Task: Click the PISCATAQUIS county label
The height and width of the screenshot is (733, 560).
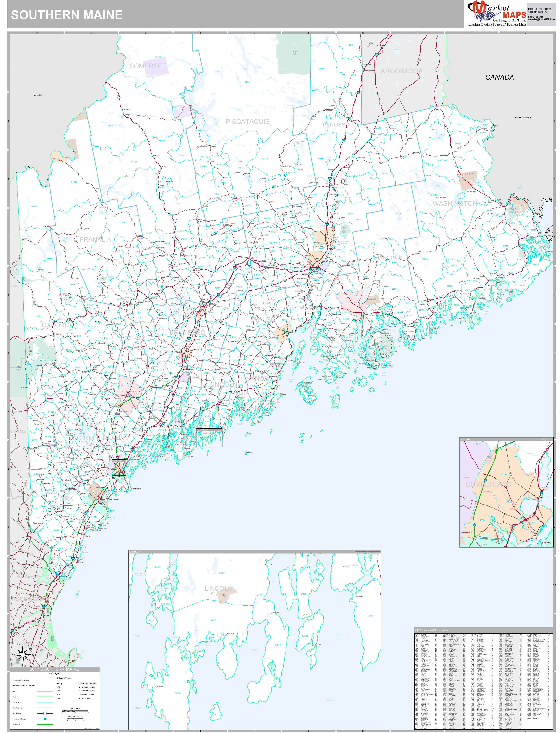Action: [247, 122]
